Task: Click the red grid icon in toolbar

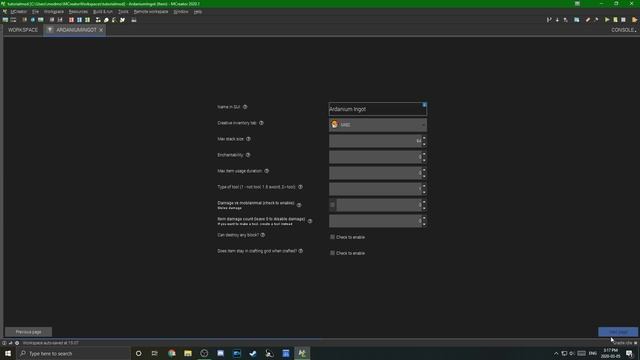Action: (71, 20)
